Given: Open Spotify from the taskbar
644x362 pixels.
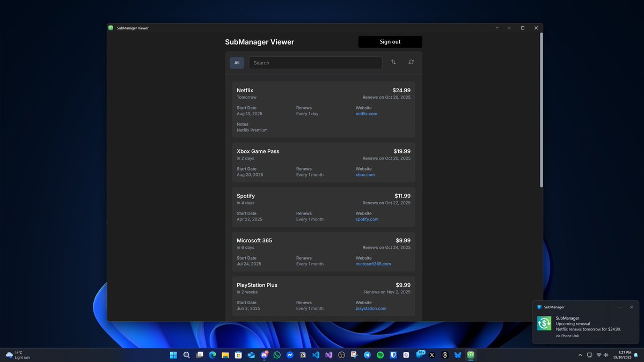Looking at the screenshot, I should 380,355.
